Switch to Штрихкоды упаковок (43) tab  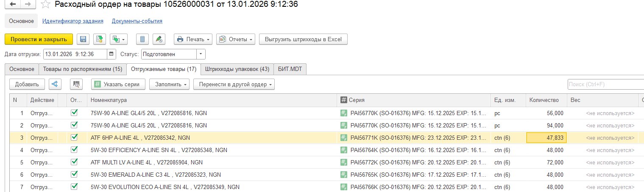click(x=237, y=69)
